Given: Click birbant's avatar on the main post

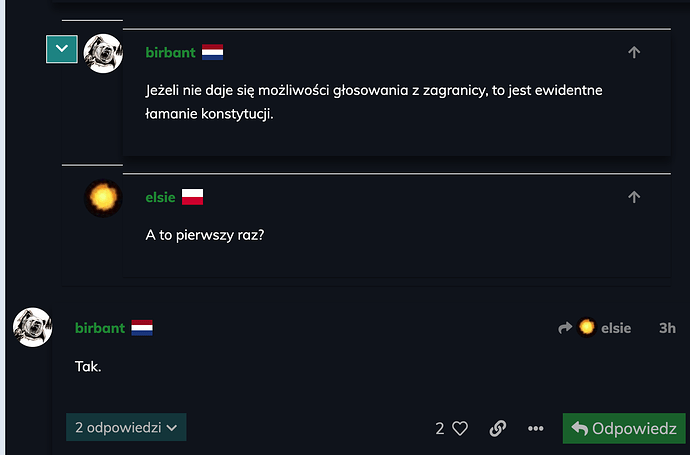Looking at the screenshot, I should pos(32,327).
